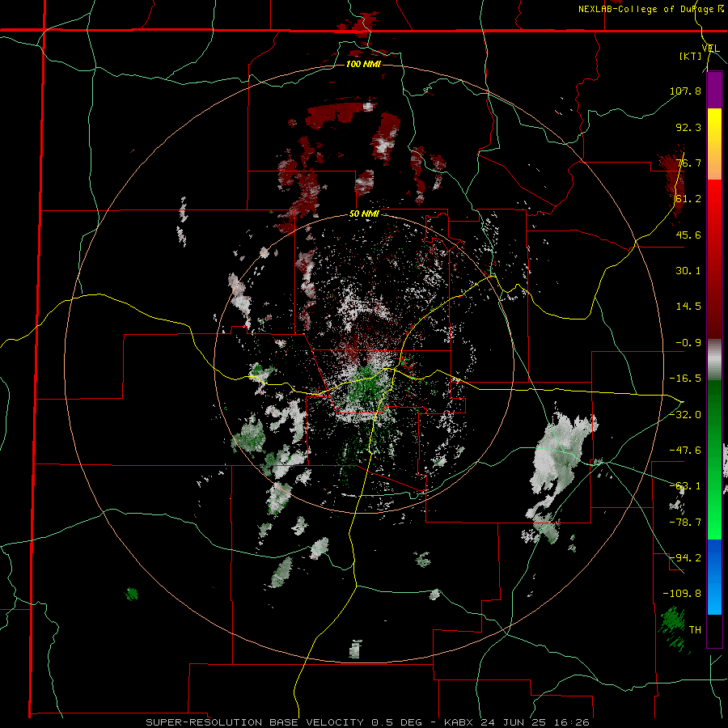Click the -78.7 legend value

[685, 523]
